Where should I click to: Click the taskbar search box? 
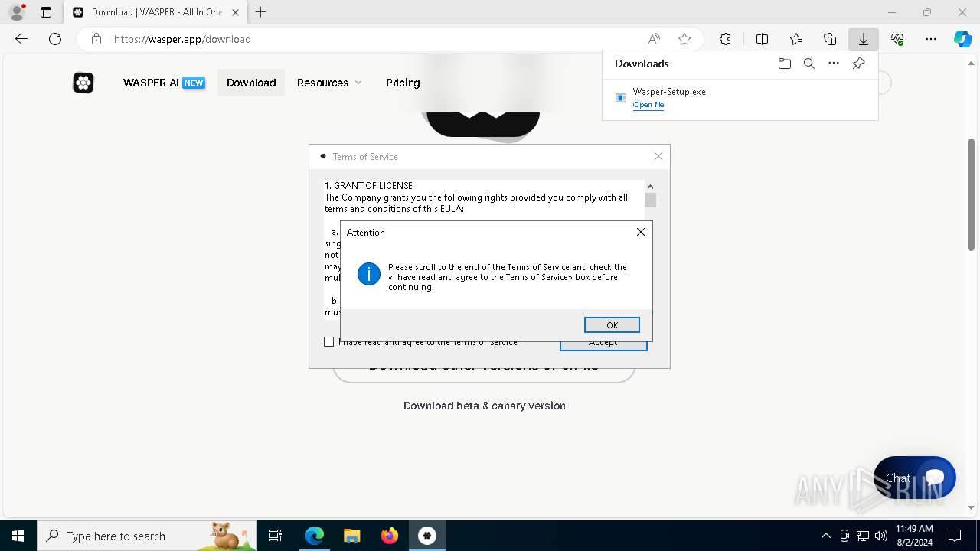[147, 536]
